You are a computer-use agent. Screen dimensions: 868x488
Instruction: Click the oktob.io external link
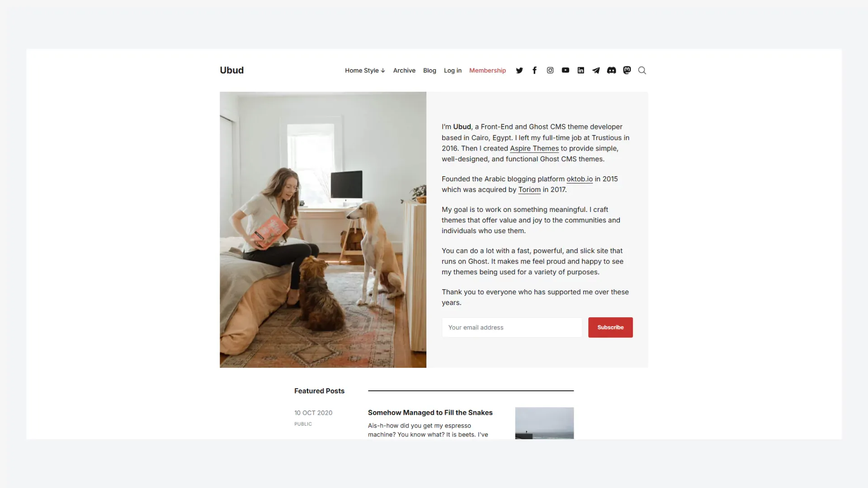(580, 179)
